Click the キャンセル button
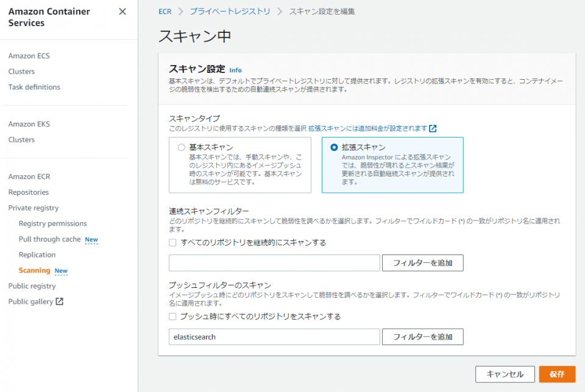 tap(505, 374)
